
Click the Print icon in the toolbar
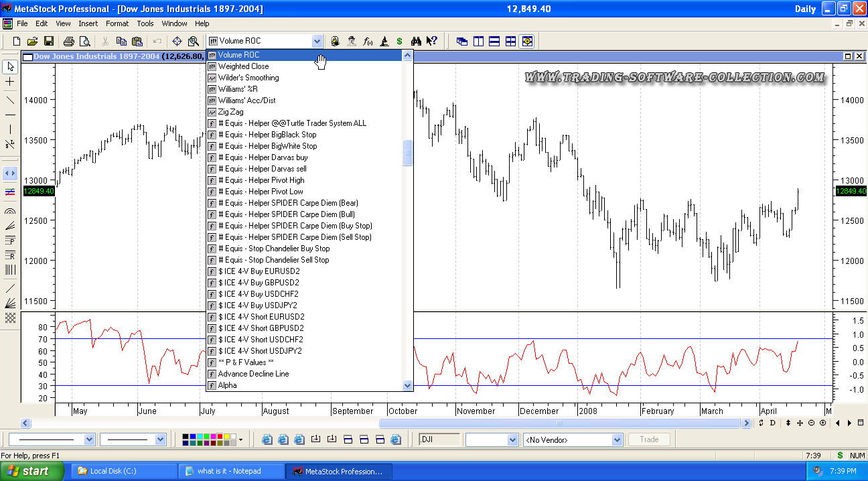click(68, 42)
